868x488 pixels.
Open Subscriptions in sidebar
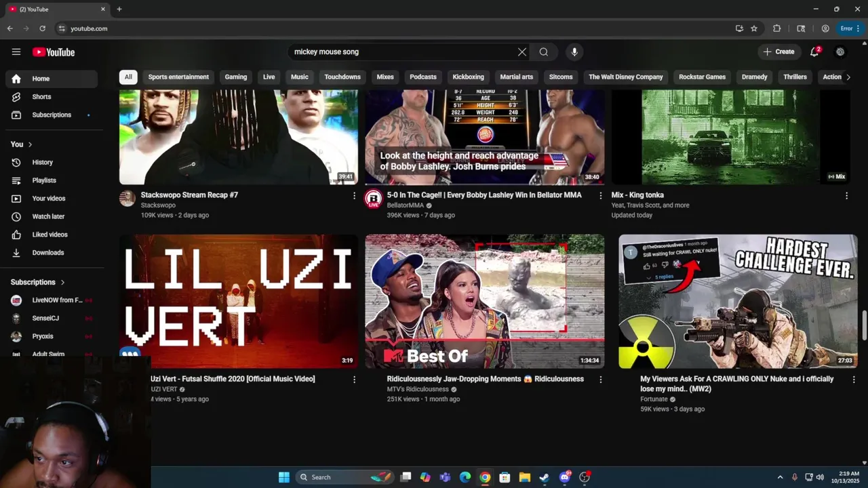click(52, 115)
